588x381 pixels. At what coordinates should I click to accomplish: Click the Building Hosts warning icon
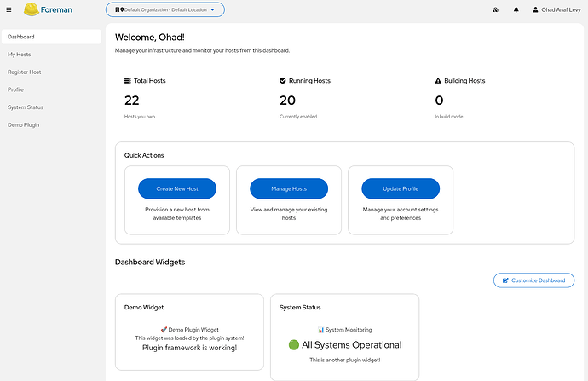point(438,81)
